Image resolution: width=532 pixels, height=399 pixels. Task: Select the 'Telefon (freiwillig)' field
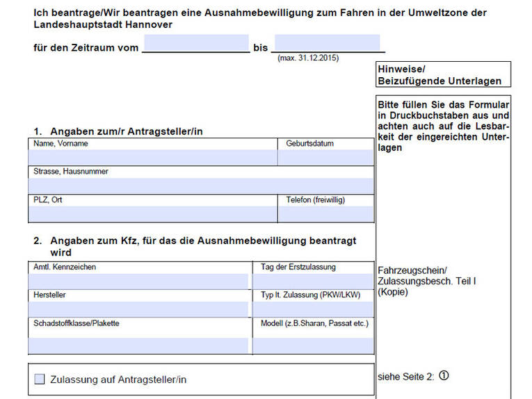coord(325,213)
